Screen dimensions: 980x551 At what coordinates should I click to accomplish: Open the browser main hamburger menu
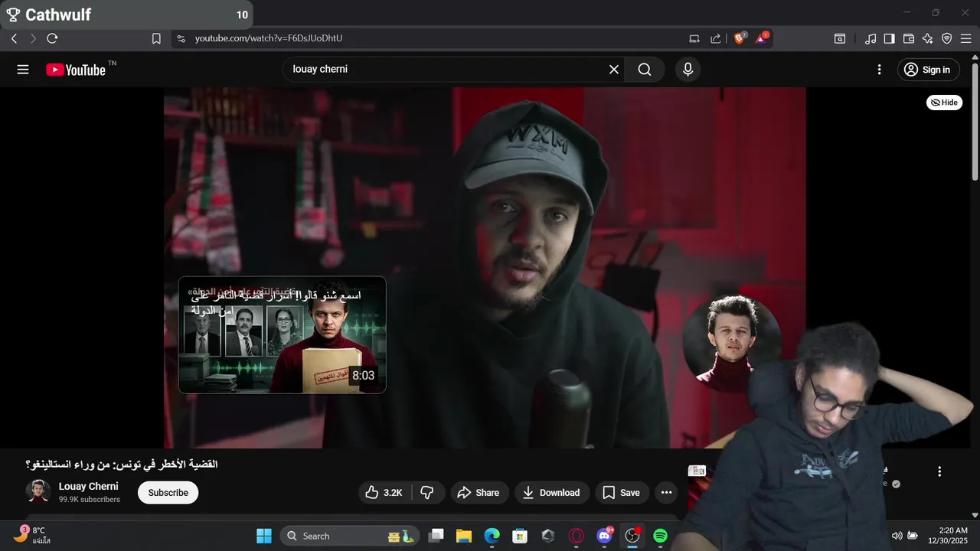pyautogui.click(x=965, y=38)
